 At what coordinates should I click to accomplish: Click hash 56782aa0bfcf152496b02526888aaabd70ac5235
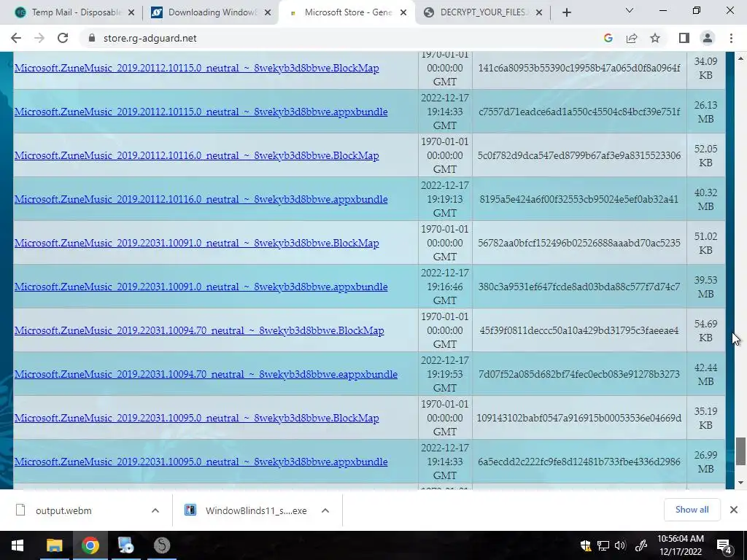pos(578,243)
